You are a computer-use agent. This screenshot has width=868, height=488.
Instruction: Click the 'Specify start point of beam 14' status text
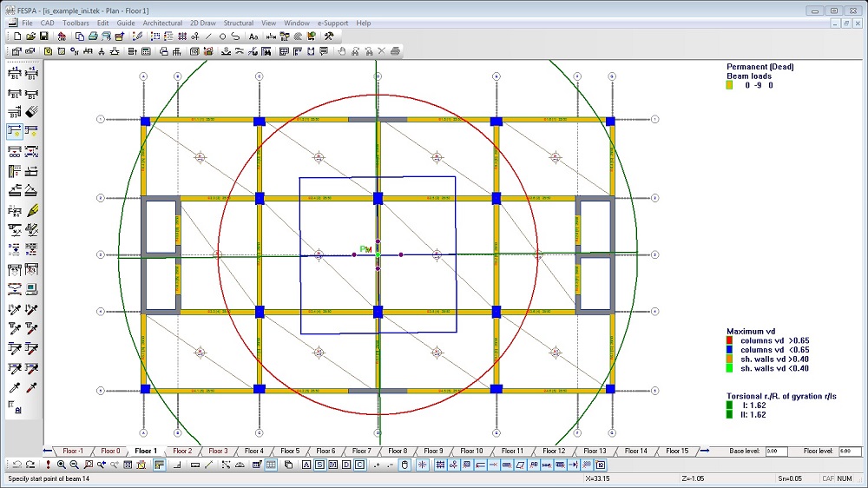point(49,478)
